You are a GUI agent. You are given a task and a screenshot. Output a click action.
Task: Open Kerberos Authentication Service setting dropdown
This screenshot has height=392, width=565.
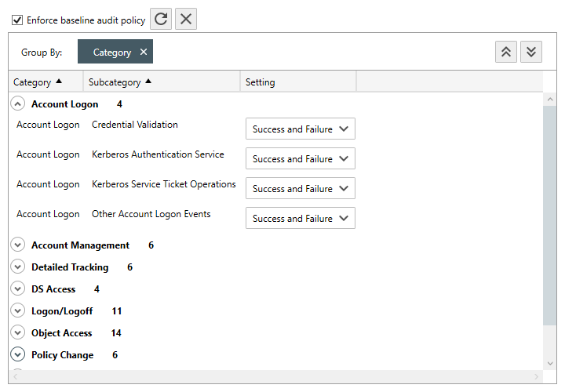[300, 159]
